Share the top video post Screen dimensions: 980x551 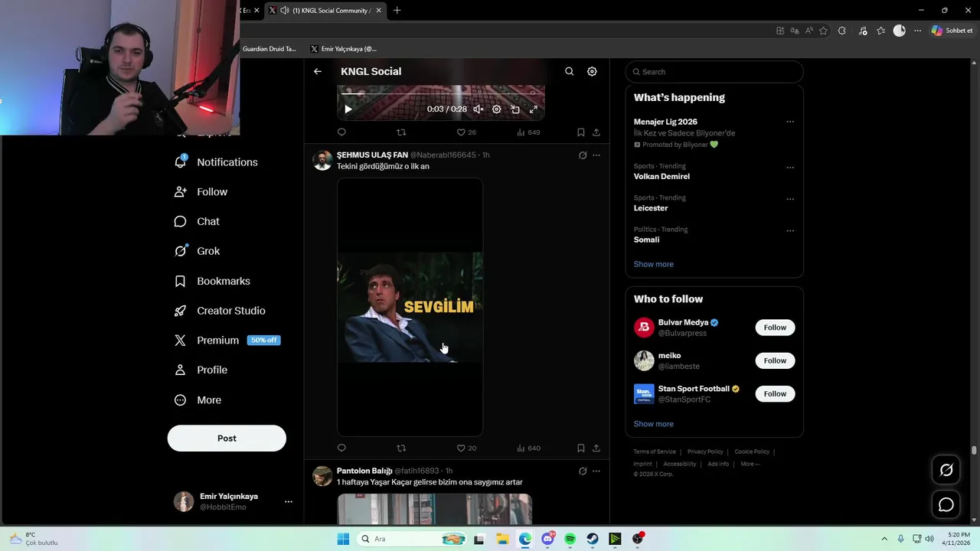pyautogui.click(x=596, y=132)
